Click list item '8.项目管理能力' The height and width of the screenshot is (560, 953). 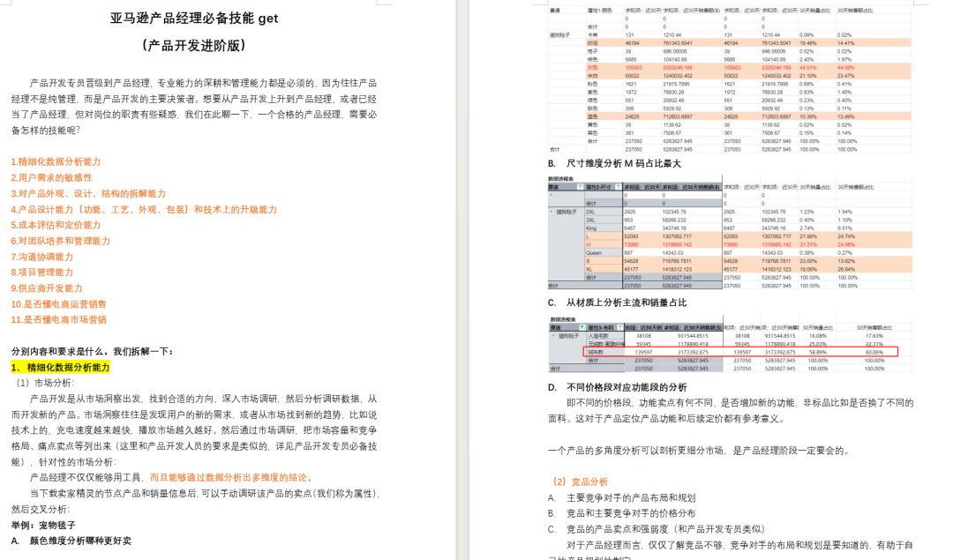point(42,273)
